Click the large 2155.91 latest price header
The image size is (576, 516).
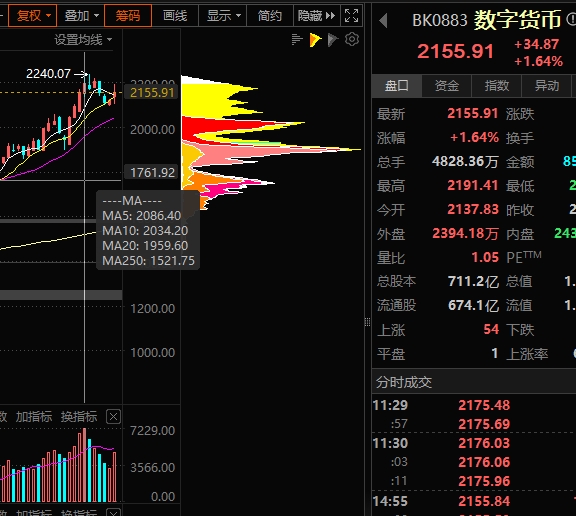click(x=455, y=51)
